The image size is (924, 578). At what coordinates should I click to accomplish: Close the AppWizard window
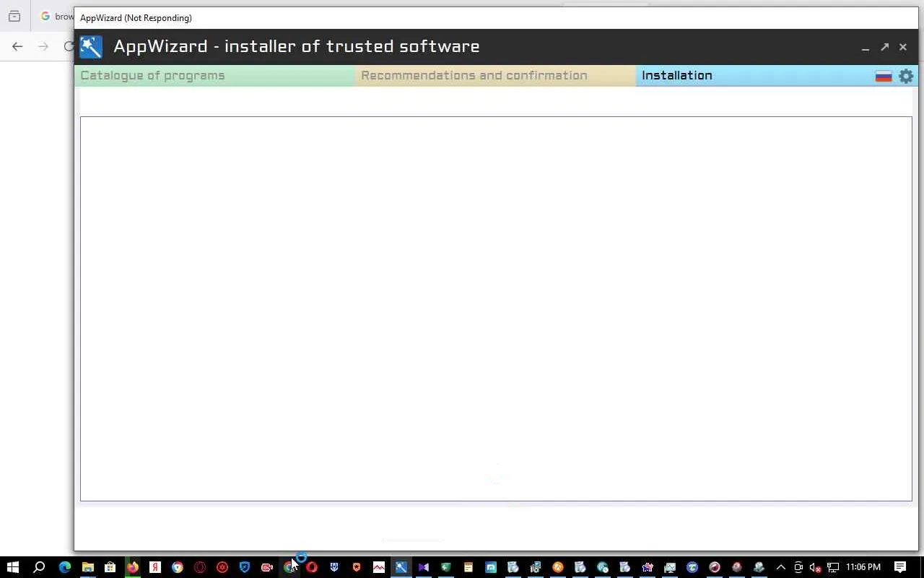click(903, 47)
